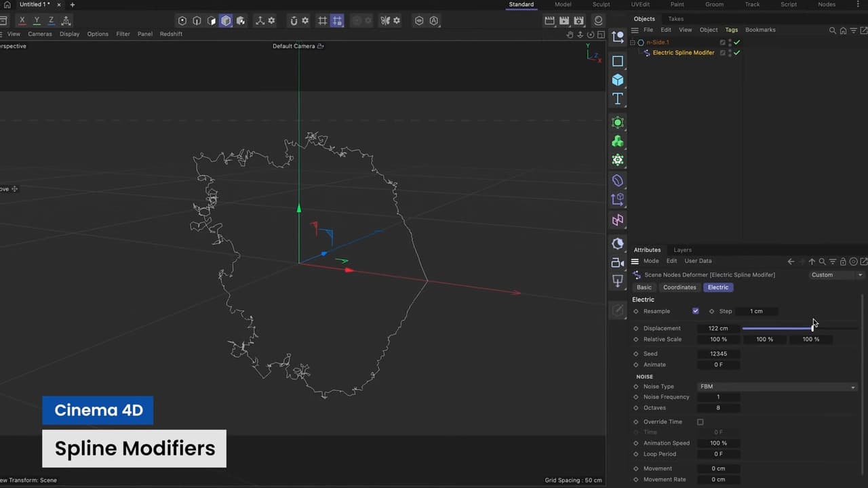Collapse the n-Side.1 object hierarchy

click(x=634, y=42)
